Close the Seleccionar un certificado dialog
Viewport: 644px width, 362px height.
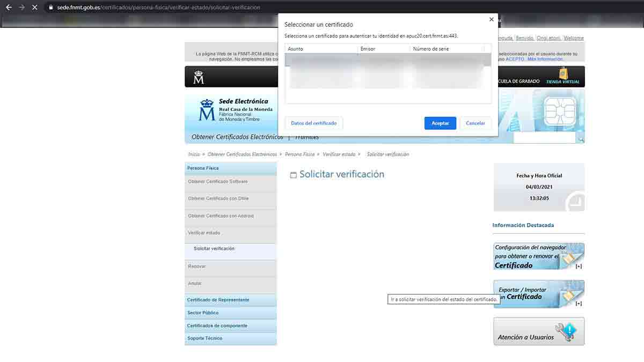pos(491,19)
